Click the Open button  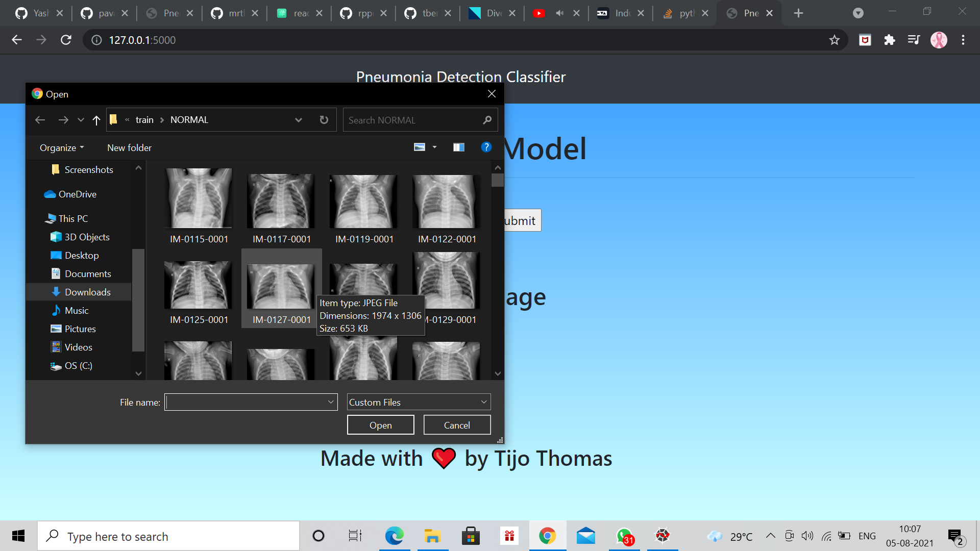pos(380,425)
